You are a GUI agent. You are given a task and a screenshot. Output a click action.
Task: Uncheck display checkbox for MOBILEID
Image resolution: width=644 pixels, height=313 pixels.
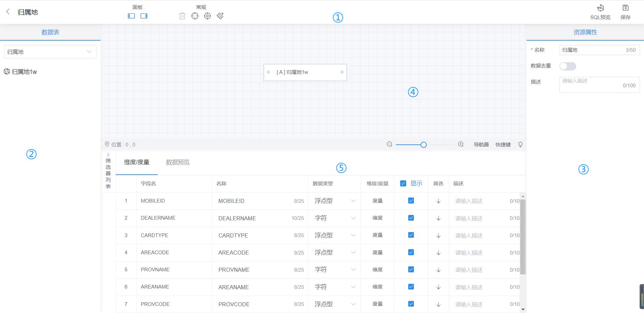click(411, 200)
